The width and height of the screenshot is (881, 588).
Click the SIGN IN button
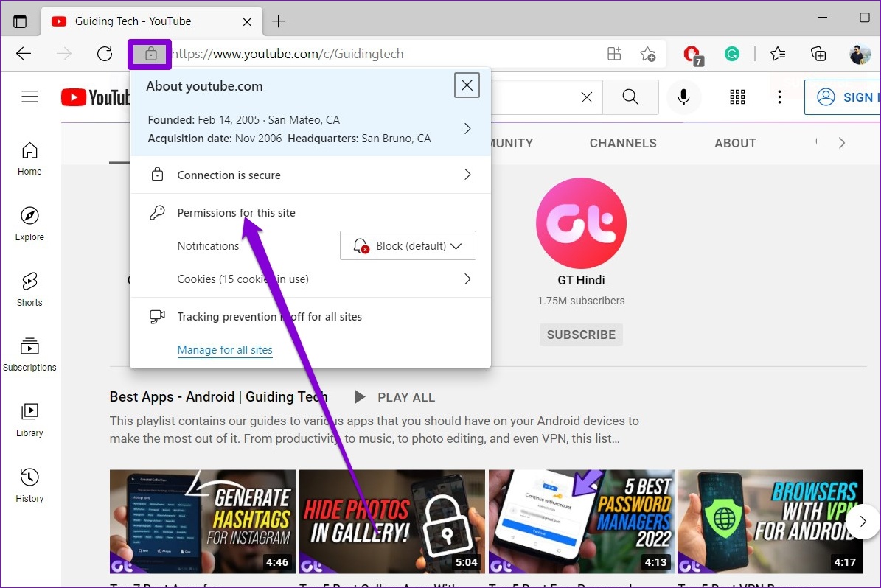tap(843, 97)
